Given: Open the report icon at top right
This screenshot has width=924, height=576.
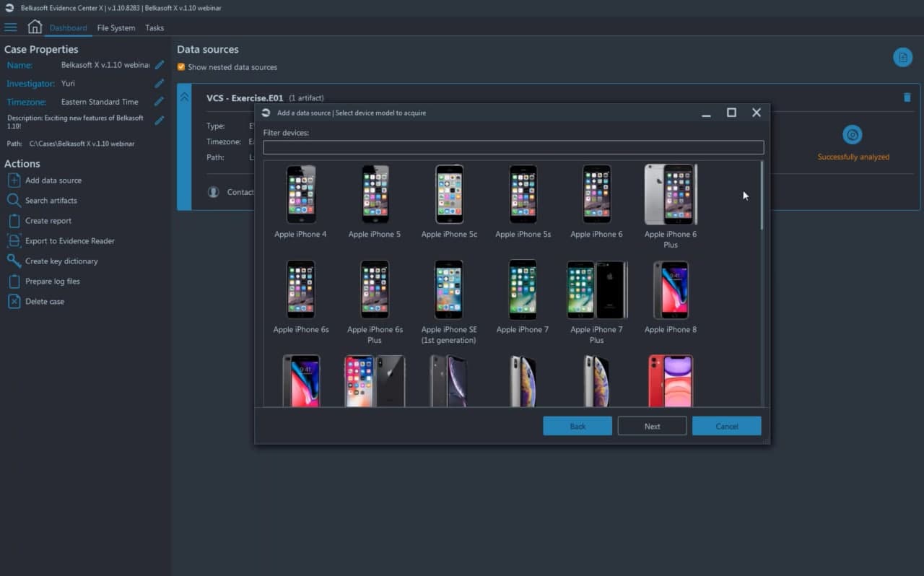Looking at the screenshot, I should click(902, 57).
